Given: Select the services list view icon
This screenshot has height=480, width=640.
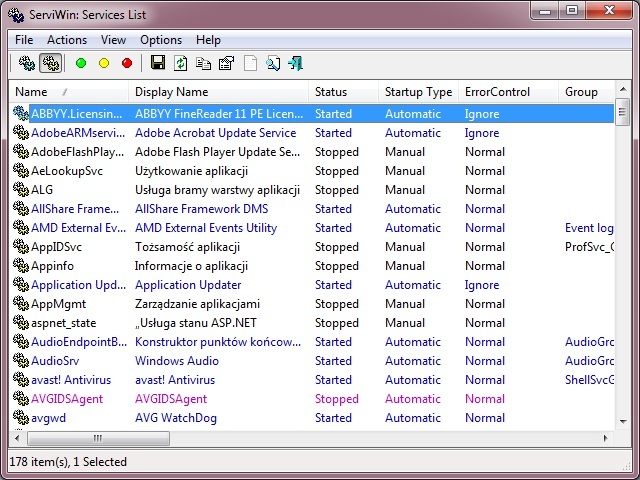Looking at the screenshot, I should pyautogui.click(x=51, y=63).
